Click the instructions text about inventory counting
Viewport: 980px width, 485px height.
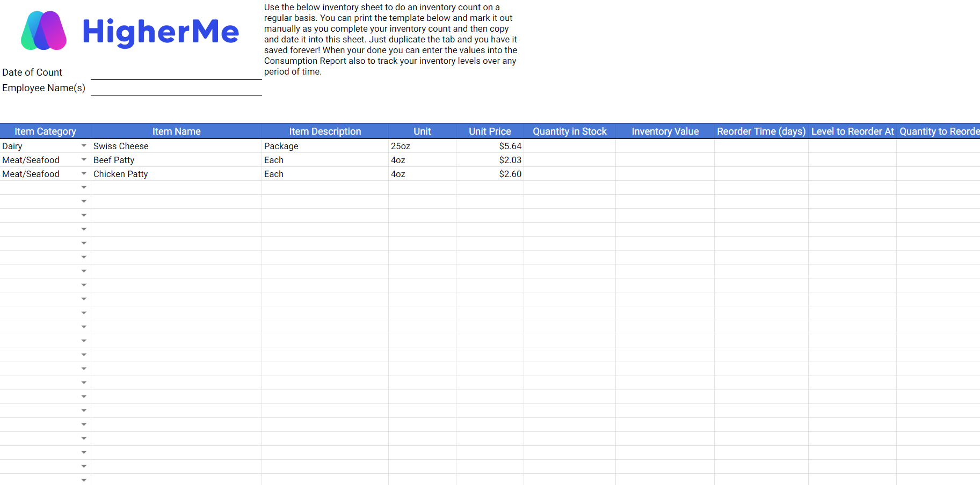coord(390,39)
